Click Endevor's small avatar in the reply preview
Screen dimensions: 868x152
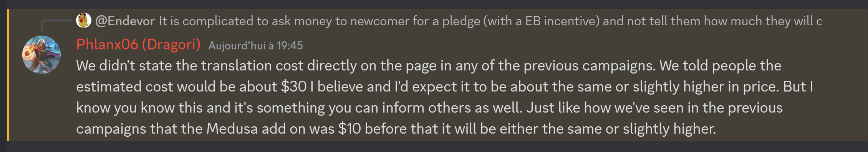(x=83, y=20)
